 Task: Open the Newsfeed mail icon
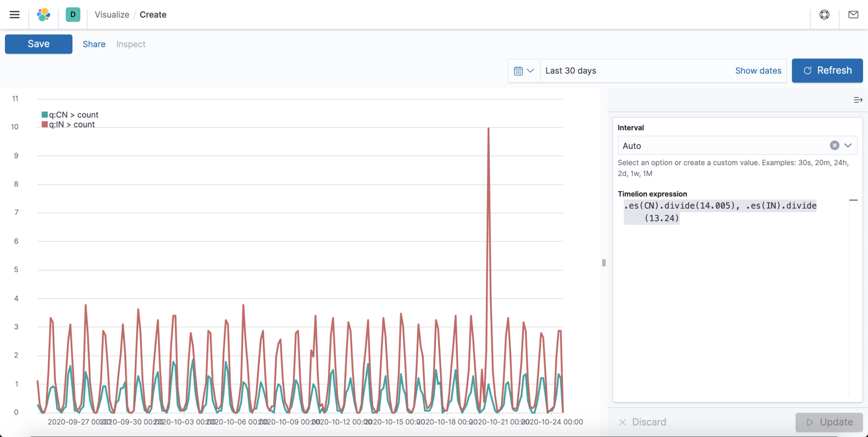point(853,14)
